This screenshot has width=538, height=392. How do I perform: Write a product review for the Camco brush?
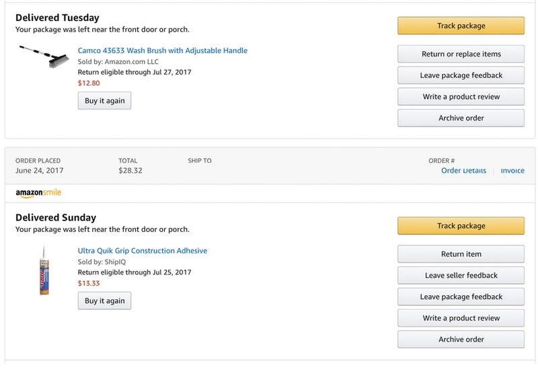461,97
